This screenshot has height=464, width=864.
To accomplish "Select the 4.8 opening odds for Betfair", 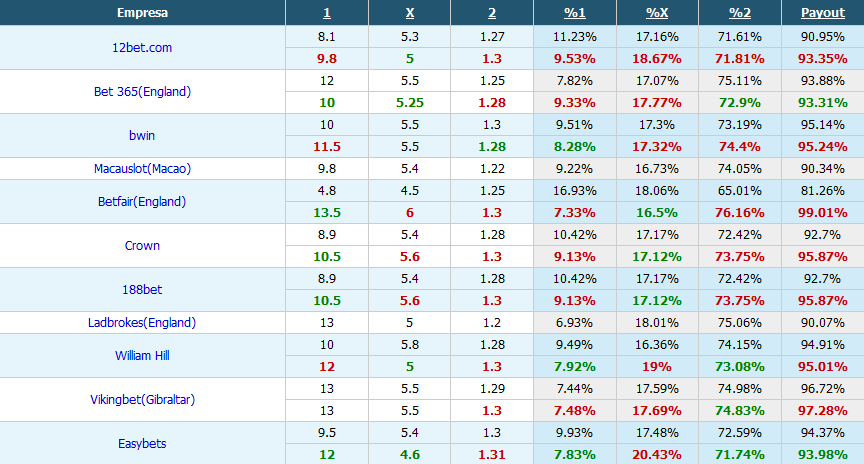I will point(327,191).
